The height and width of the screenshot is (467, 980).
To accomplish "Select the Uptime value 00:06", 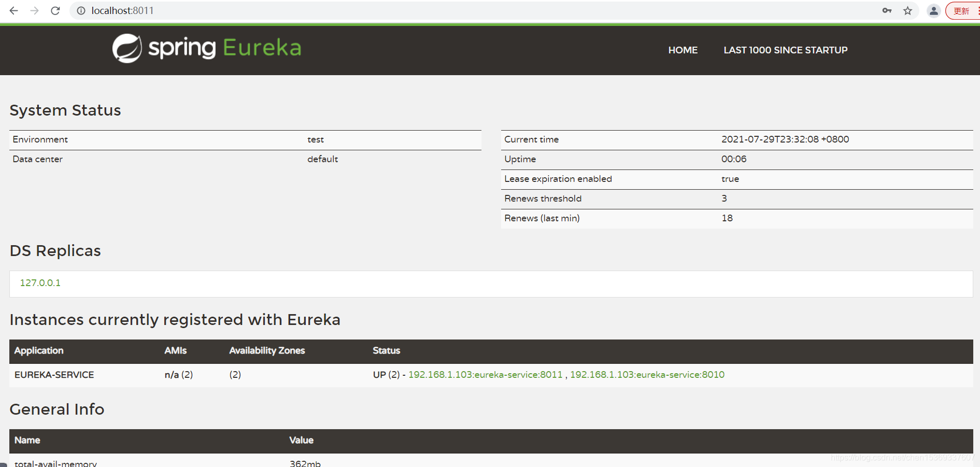I will (734, 159).
